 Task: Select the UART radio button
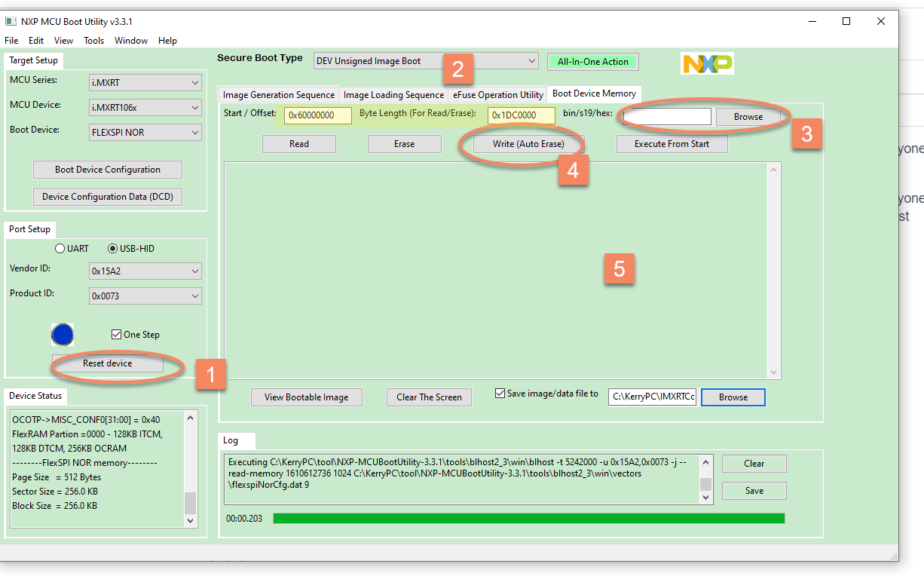click(x=59, y=248)
